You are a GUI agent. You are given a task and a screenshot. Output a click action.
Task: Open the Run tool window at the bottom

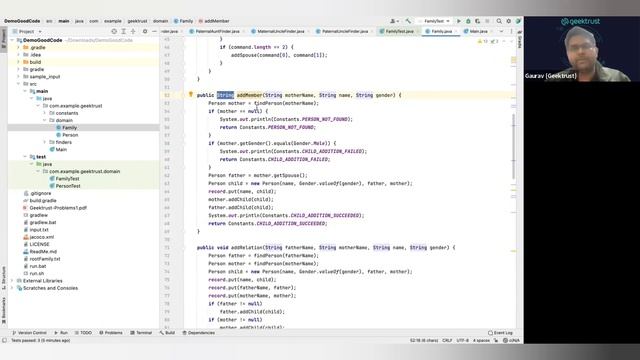pos(61,333)
